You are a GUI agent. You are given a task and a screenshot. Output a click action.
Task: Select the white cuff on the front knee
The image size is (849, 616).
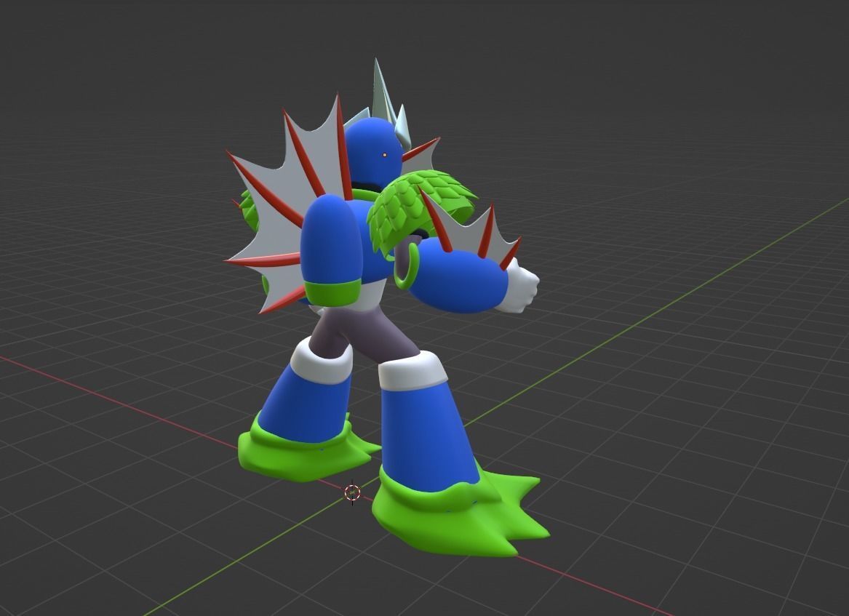click(x=413, y=372)
